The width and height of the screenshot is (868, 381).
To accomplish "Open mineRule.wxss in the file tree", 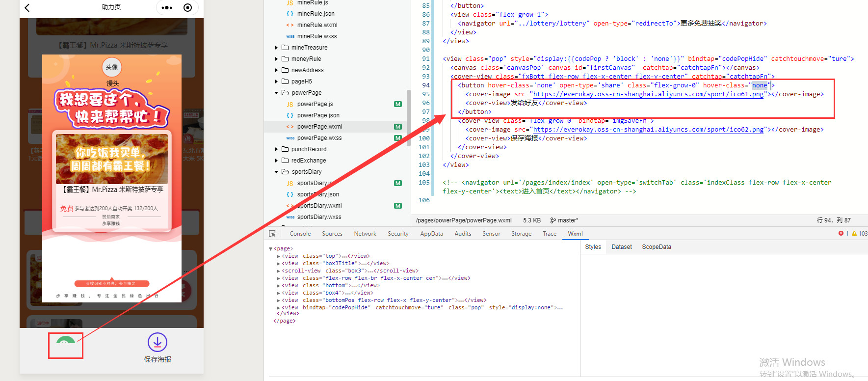I will point(317,36).
